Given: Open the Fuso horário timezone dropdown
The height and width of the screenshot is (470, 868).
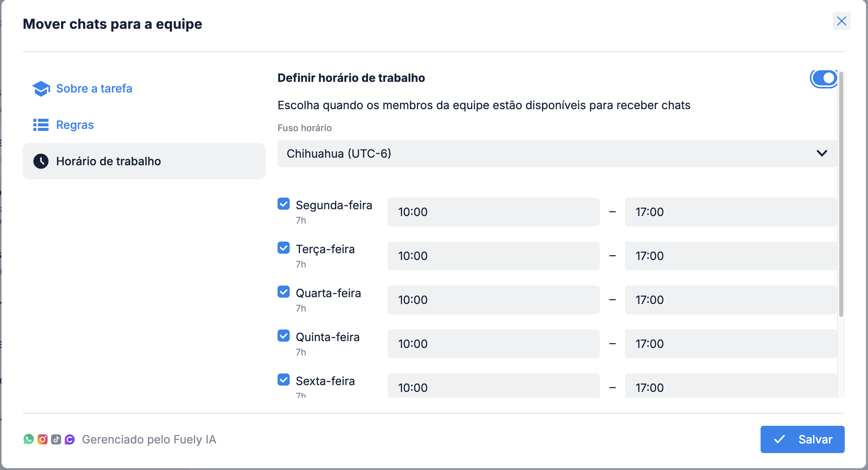Looking at the screenshot, I should (557, 154).
